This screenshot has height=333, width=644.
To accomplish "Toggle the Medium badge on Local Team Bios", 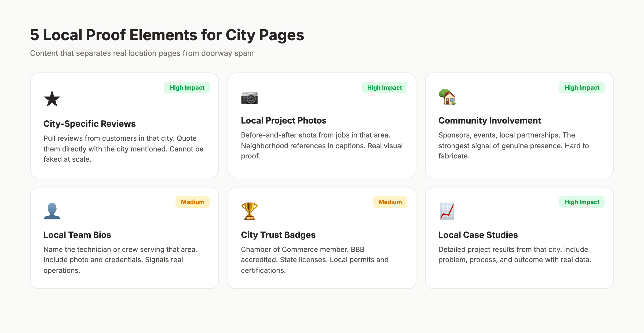I will [x=192, y=202].
